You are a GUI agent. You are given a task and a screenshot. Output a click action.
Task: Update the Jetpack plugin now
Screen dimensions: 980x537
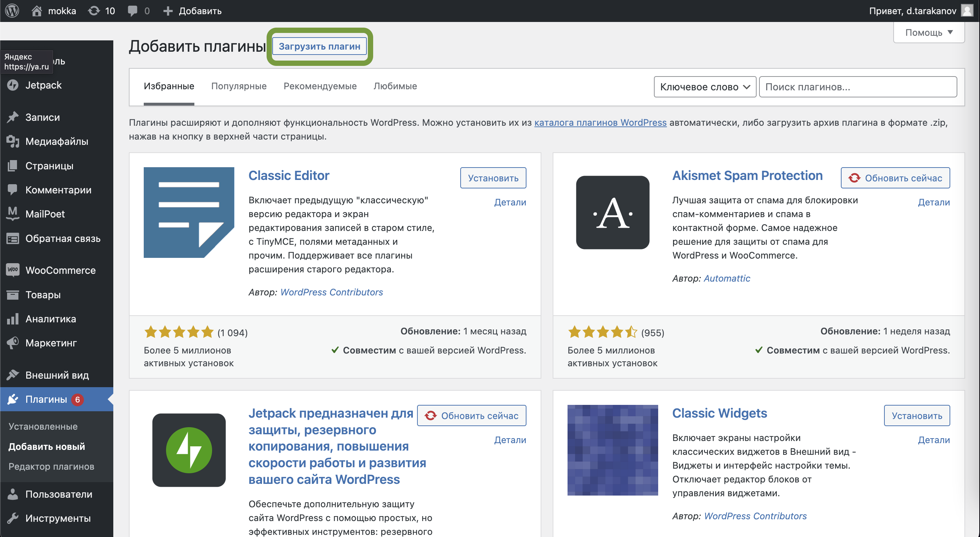pyautogui.click(x=472, y=415)
